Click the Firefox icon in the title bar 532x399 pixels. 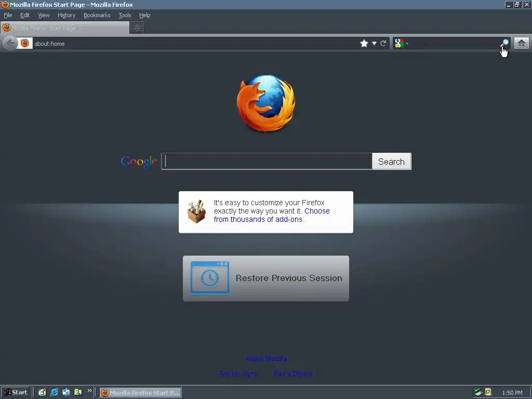coord(5,4)
